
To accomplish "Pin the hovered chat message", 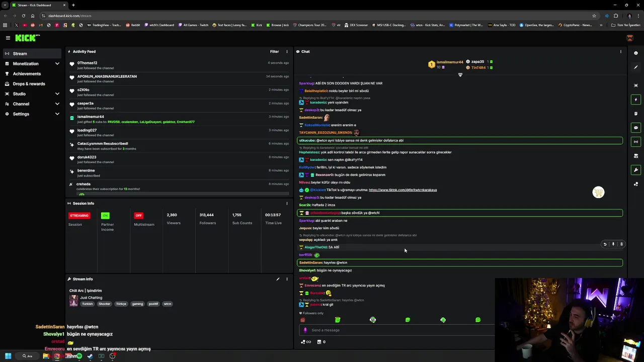I will click(613, 244).
